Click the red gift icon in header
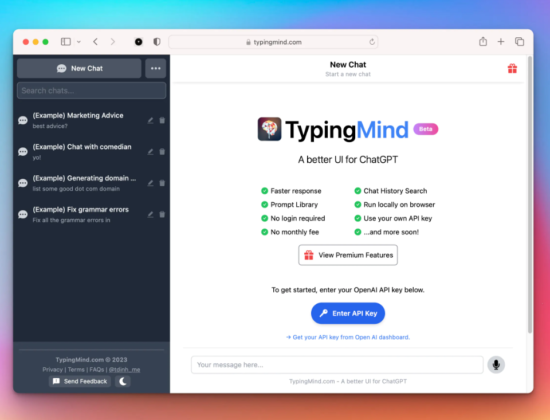The image size is (550, 420). (x=512, y=68)
